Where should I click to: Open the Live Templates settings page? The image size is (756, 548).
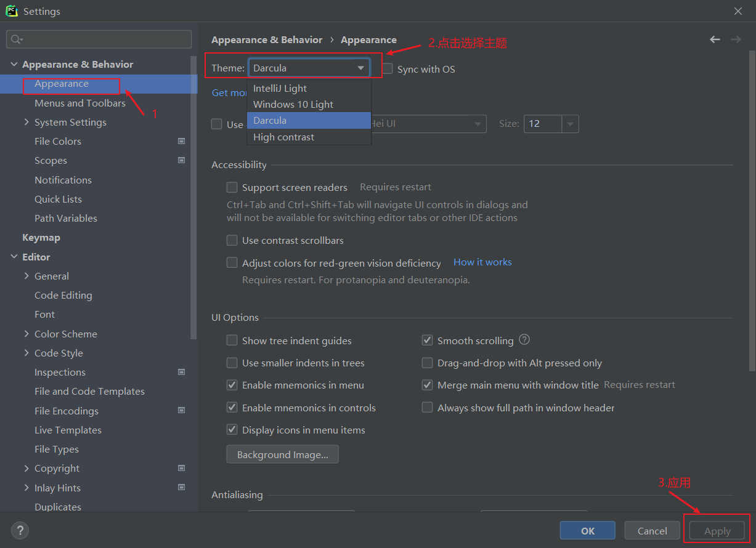[x=68, y=430]
